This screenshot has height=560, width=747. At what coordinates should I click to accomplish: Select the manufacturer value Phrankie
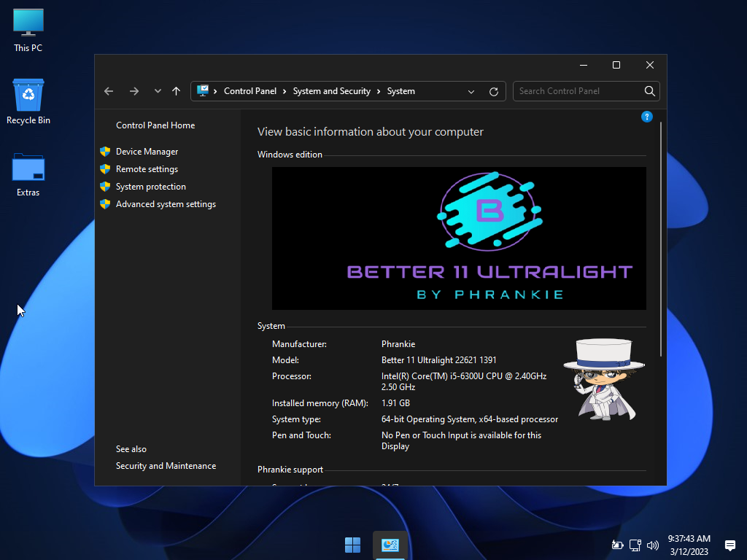click(398, 344)
